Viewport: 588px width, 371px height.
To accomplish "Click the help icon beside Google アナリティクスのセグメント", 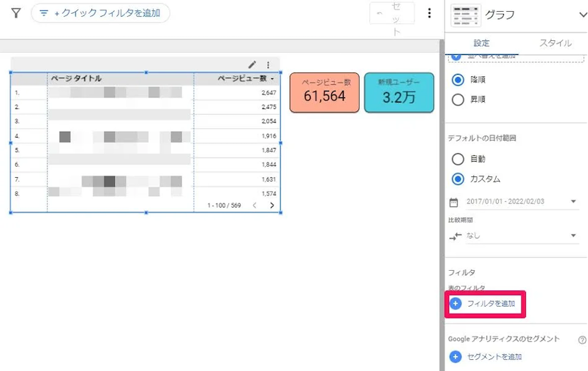I will pyautogui.click(x=582, y=340).
